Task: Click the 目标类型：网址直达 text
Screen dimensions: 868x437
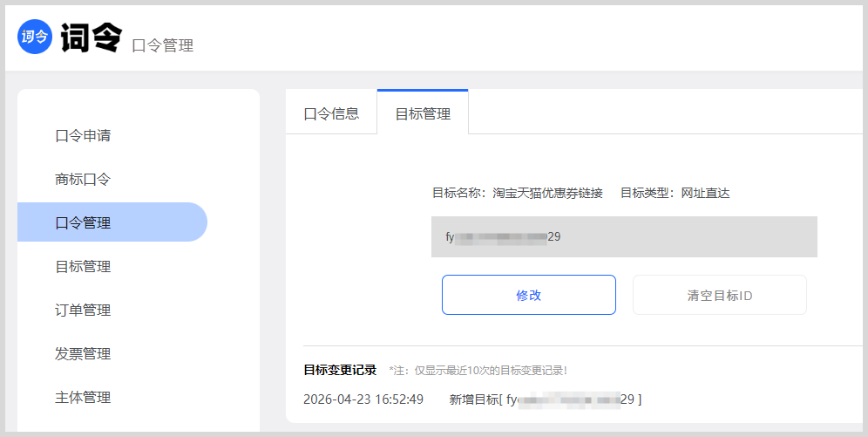Action: 675,194
